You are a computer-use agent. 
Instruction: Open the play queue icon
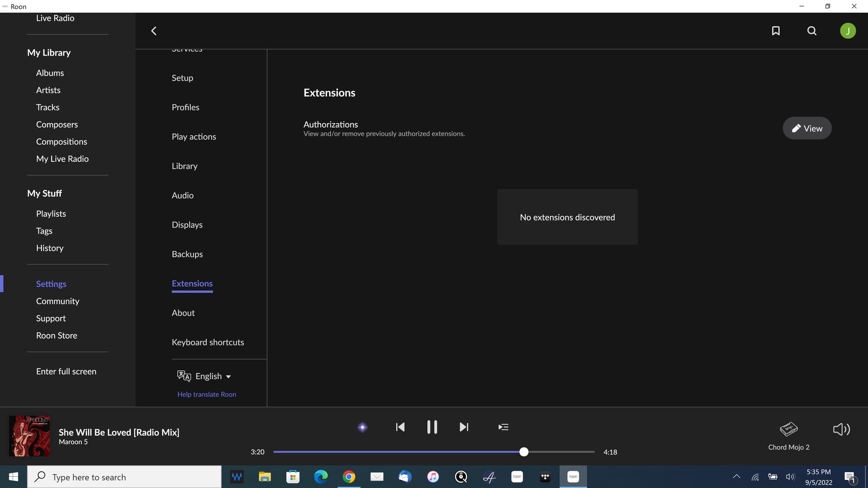point(503,427)
